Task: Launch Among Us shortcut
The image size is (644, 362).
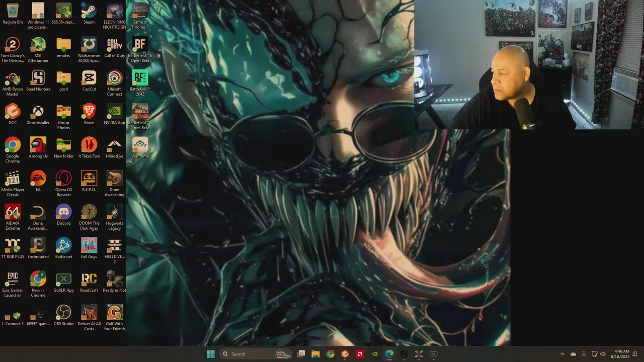Action: [x=38, y=148]
